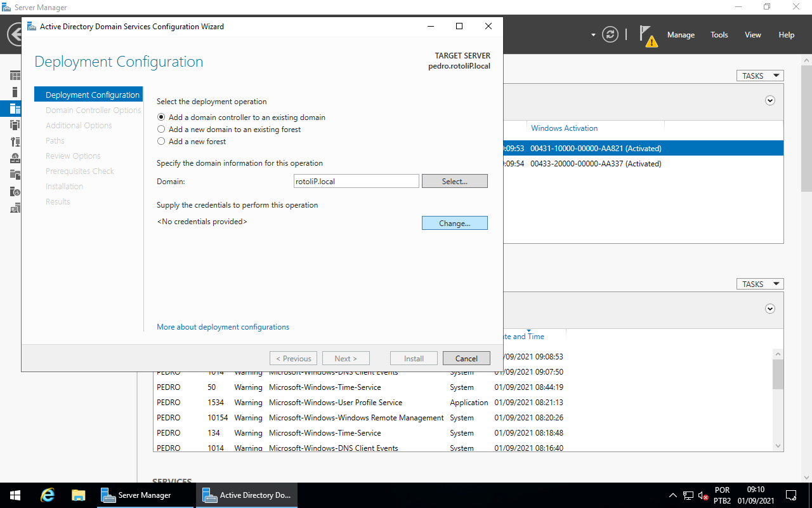
Task: Open the Dashboard from Server Manager sidebar
Action: tap(14, 75)
